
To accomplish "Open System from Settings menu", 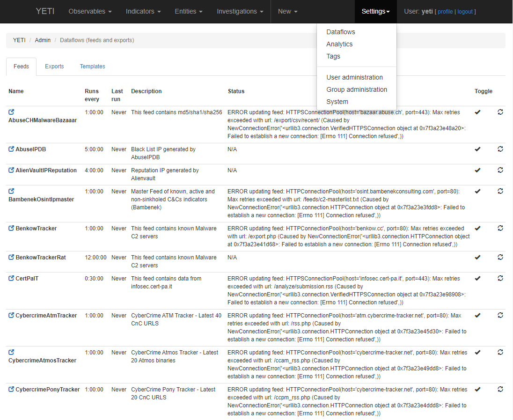I will coord(337,102).
